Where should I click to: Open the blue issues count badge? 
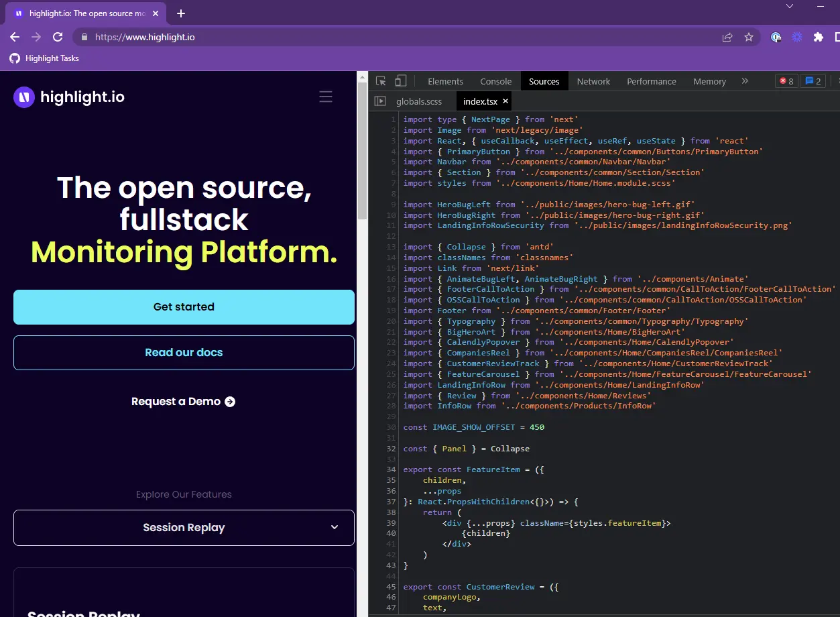[x=813, y=81]
